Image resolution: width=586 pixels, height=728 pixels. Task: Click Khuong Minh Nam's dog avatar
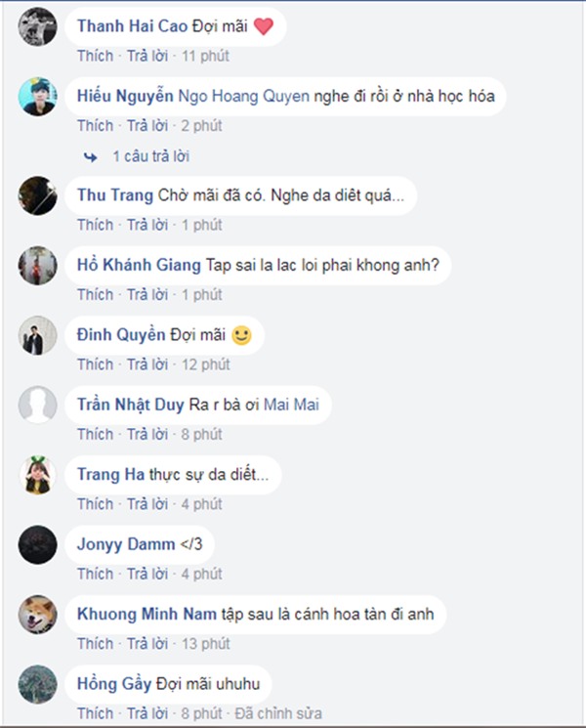(38, 615)
